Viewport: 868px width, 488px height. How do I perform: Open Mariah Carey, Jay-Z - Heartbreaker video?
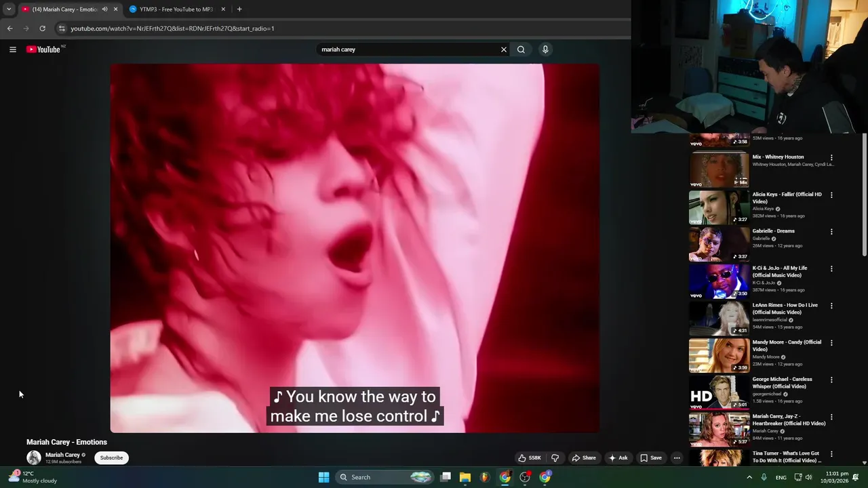719,429
